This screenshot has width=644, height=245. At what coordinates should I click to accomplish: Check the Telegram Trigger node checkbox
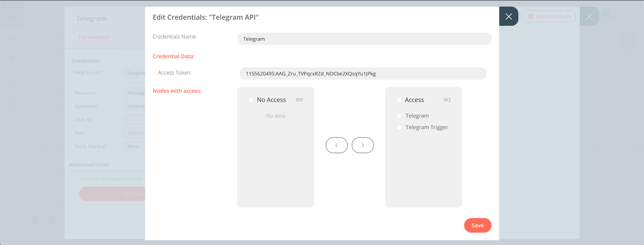click(399, 127)
